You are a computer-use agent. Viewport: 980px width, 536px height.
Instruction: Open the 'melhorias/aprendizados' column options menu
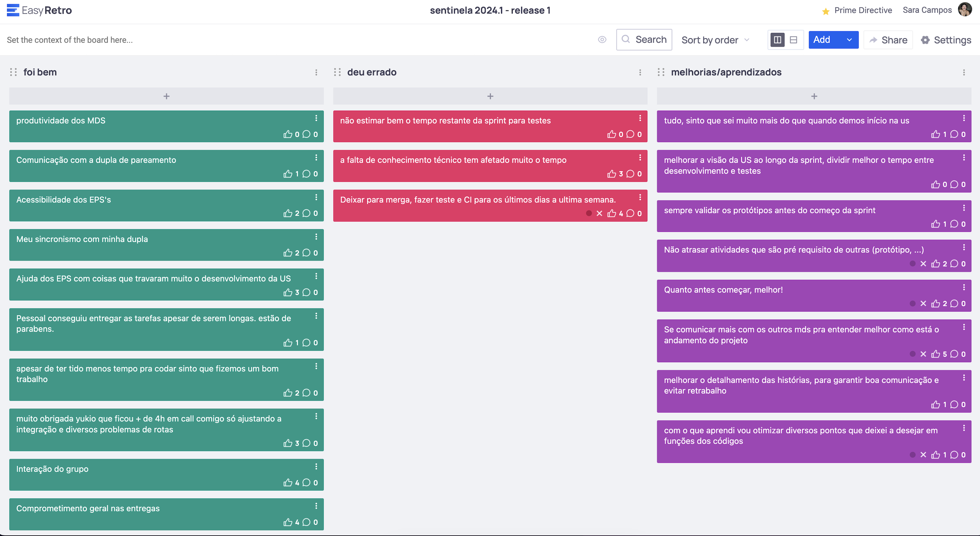coord(964,72)
